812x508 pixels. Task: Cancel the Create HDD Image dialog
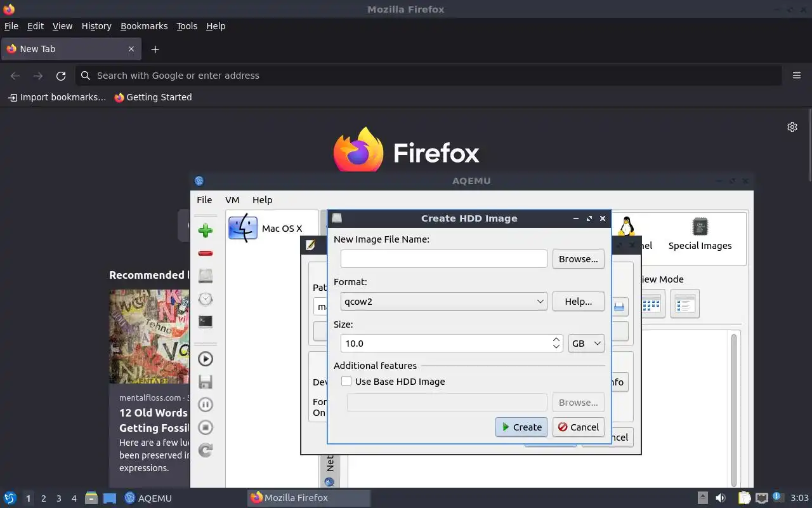pos(578,427)
